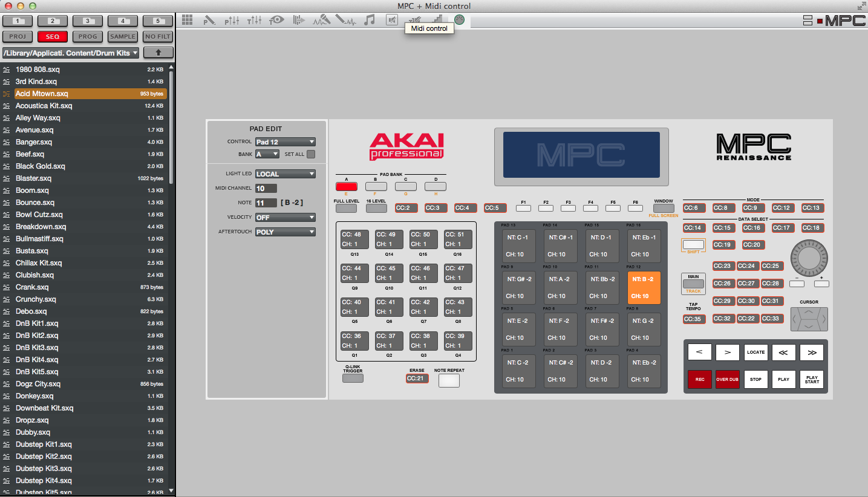Enable the SEQ filter button
The image size is (868, 497).
click(52, 36)
